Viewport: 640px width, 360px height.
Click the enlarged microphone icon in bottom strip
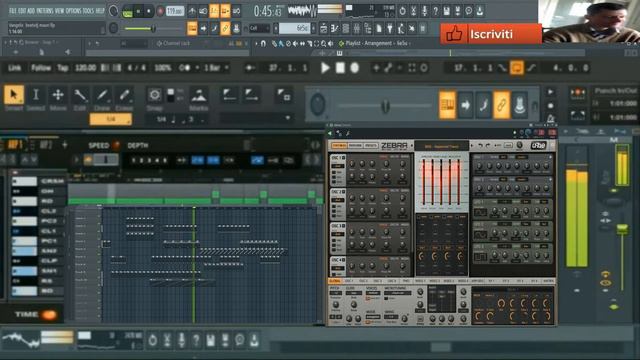pos(182,340)
